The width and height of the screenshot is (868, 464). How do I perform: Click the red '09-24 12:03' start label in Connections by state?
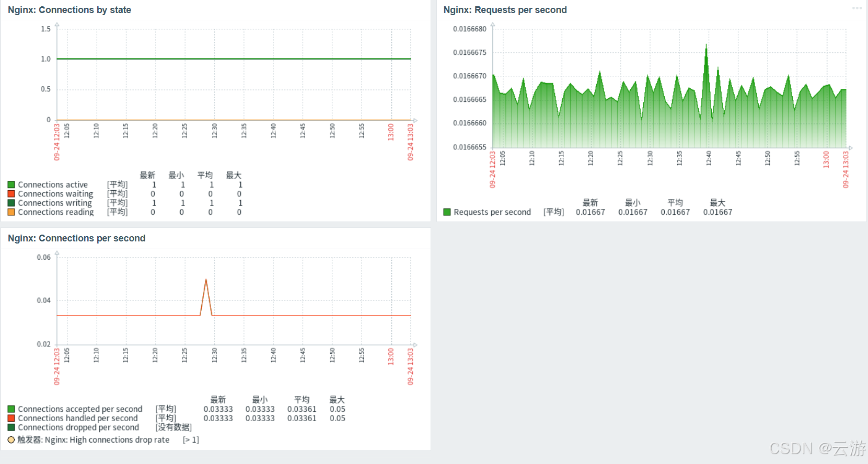[x=56, y=142]
